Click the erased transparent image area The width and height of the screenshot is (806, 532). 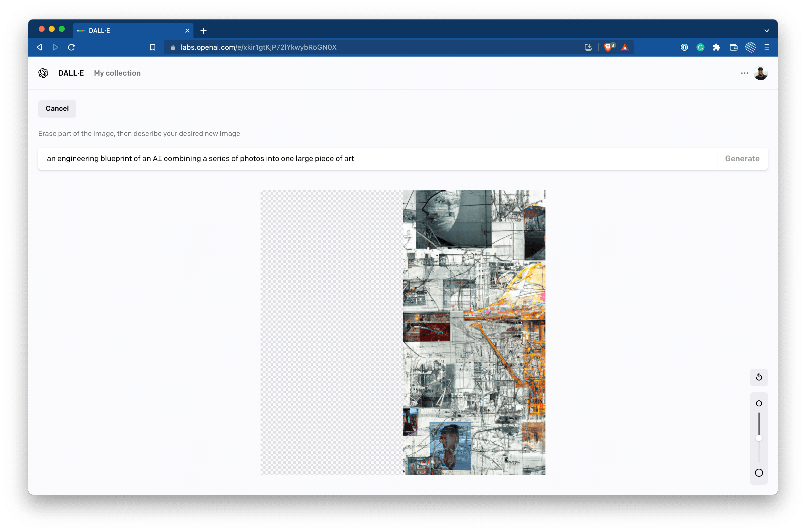click(332, 332)
